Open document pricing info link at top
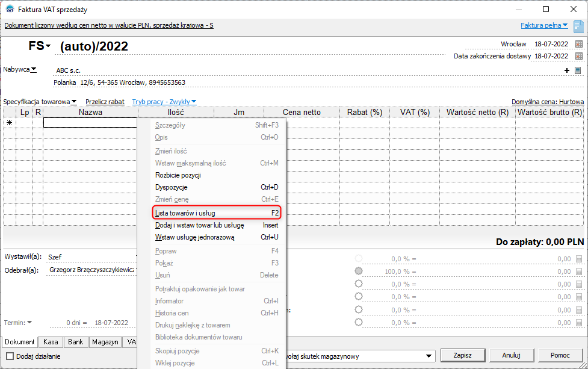This screenshot has height=369, width=588. pos(109,25)
